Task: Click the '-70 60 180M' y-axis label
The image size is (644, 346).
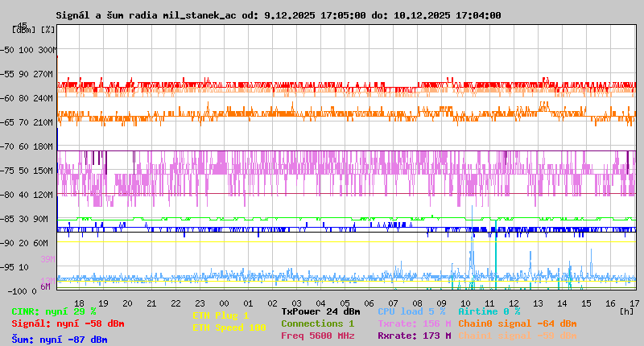Action: pyautogui.click(x=27, y=146)
